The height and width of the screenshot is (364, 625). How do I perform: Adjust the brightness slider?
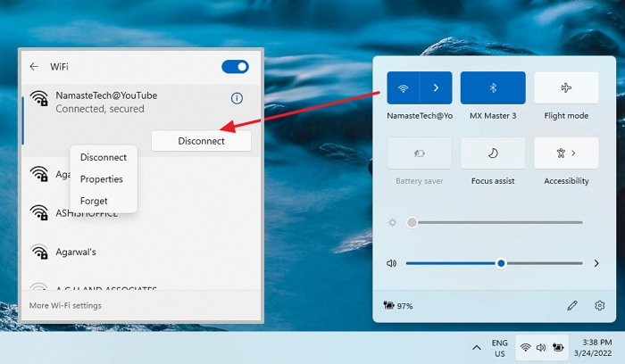pyautogui.click(x=495, y=222)
